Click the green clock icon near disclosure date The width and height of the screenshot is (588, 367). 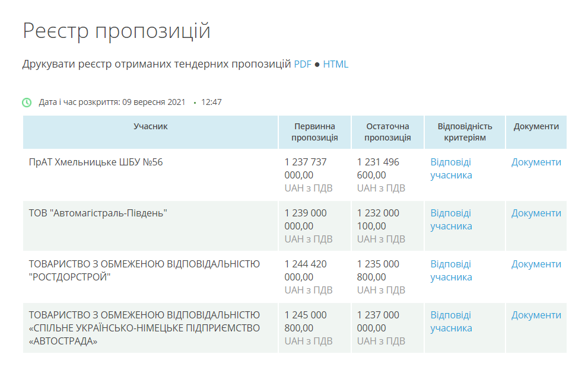click(27, 103)
